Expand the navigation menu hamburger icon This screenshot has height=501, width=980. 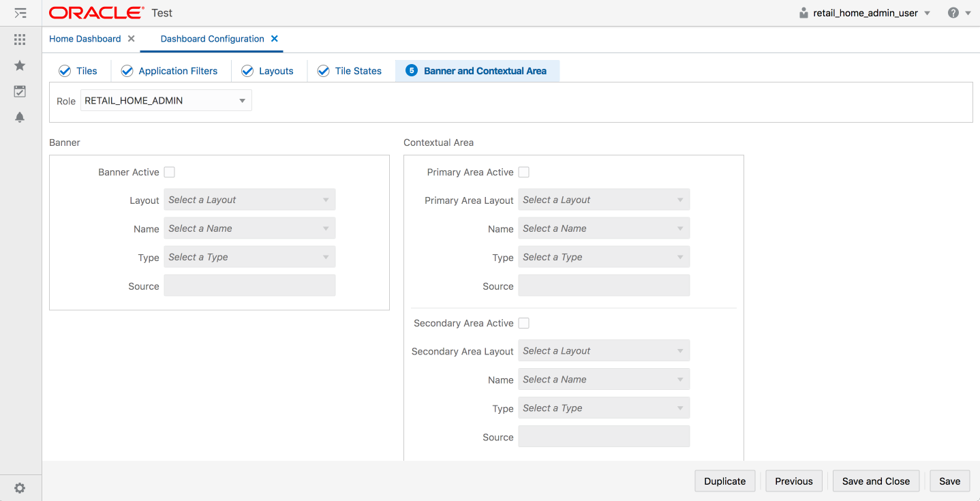(20, 13)
